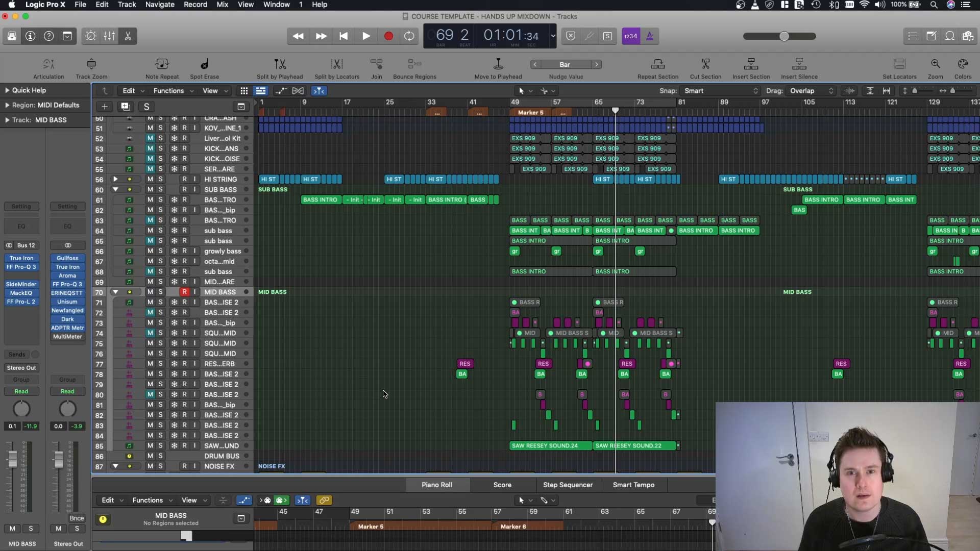Open the FF Pro-Q 3 plugin on MID BASS strip

(21, 267)
